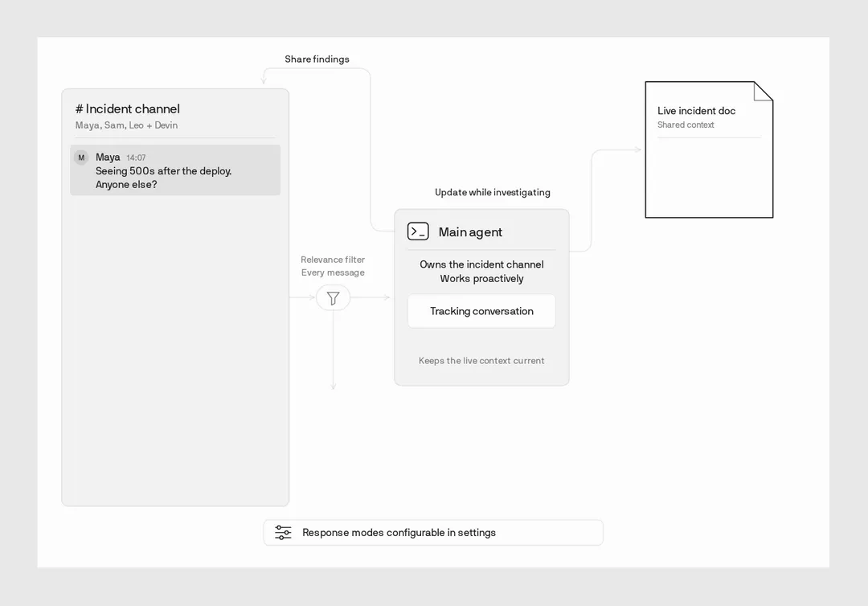
Task: Click Works proactively text
Action: click(481, 278)
